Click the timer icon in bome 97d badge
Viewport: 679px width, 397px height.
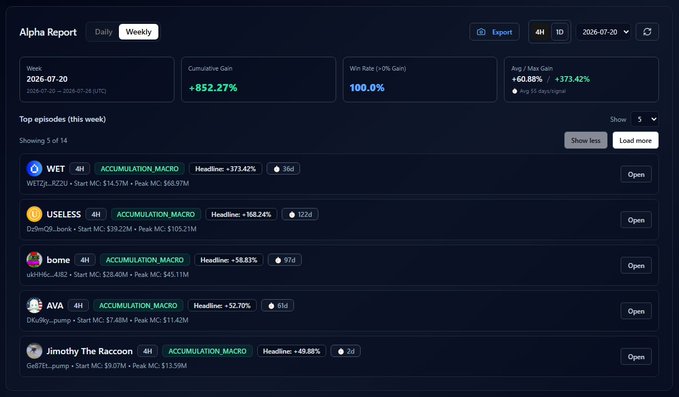click(278, 260)
